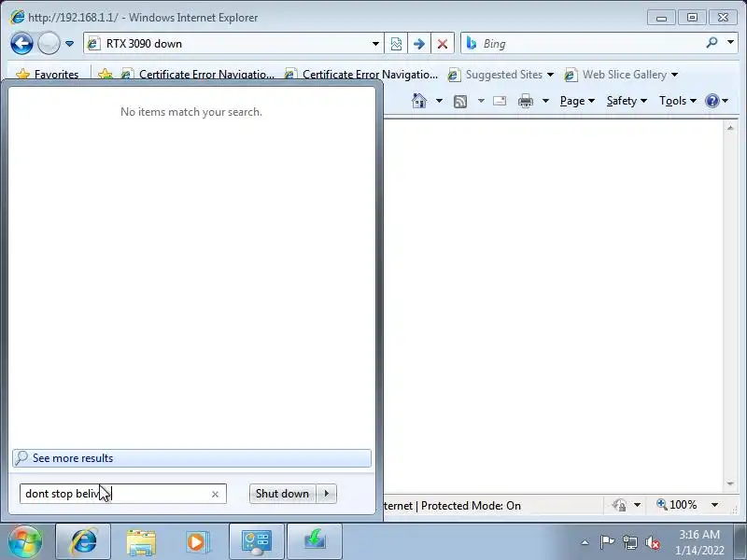
Task: Open Windows Explorer from the taskbar
Action: pos(141,541)
